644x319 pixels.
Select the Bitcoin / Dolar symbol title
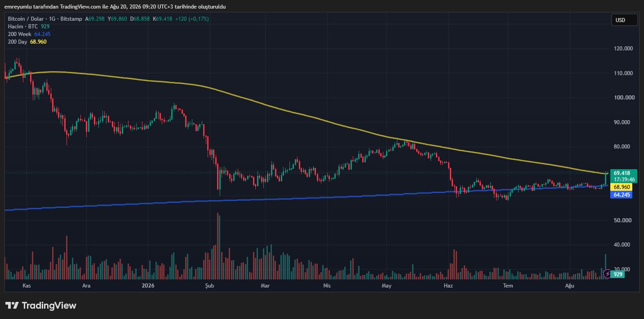tap(25, 19)
